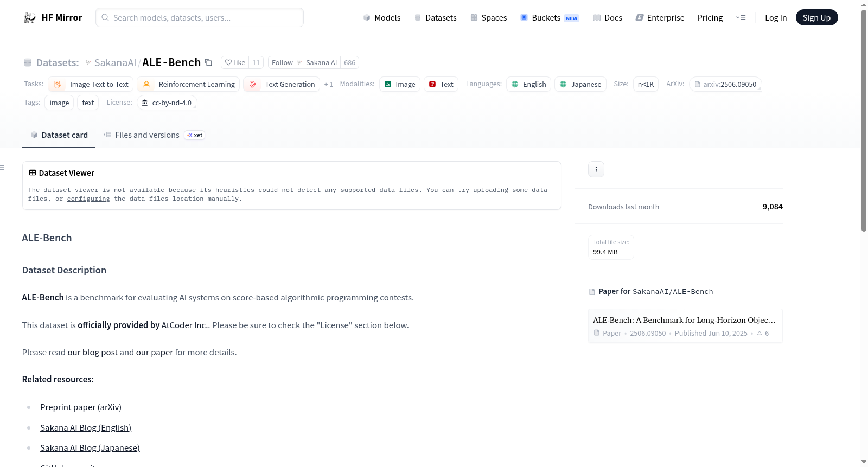This screenshot has height=467, width=868.
Task: Select the Image-Text-to-Text task tag
Action: [x=91, y=84]
